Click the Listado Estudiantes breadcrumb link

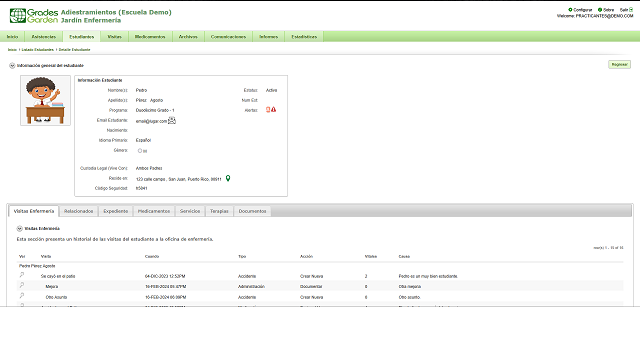38,49
